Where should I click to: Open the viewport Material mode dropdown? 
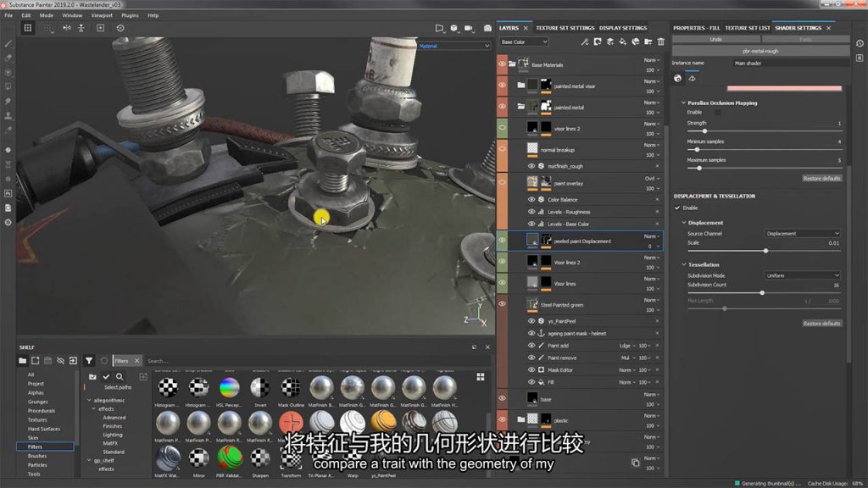454,46
